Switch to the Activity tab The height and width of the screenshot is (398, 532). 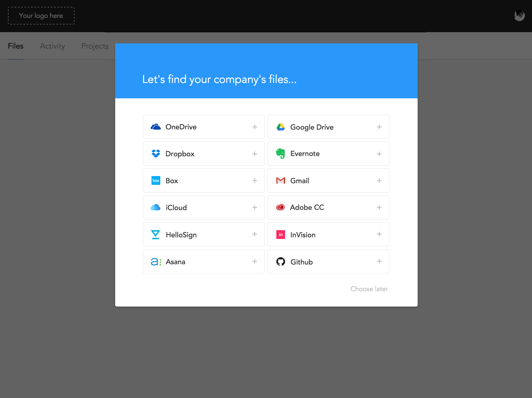(52, 46)
